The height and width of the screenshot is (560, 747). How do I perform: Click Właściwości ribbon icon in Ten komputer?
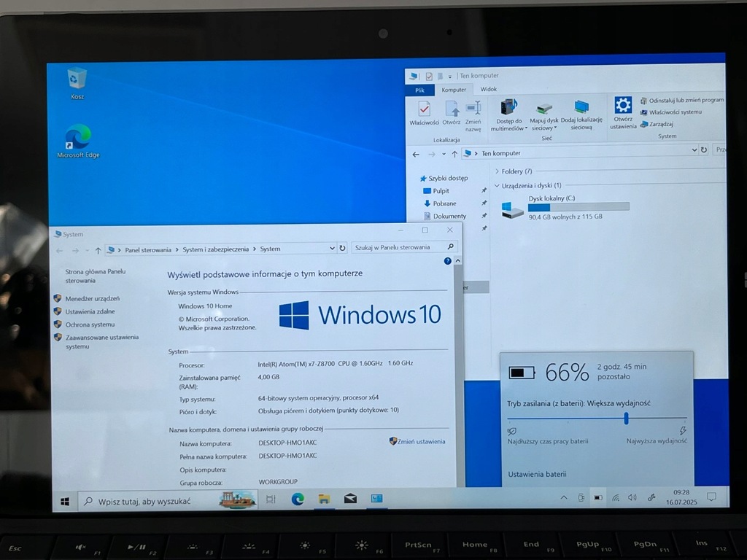pos(424,113)
